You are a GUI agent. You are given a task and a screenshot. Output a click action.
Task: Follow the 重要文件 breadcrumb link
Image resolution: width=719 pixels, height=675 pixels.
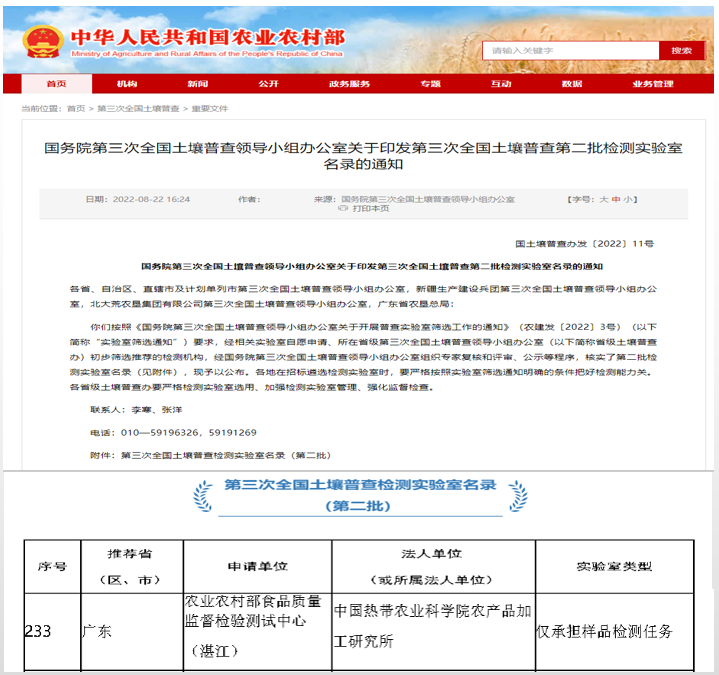click(210, 109)
